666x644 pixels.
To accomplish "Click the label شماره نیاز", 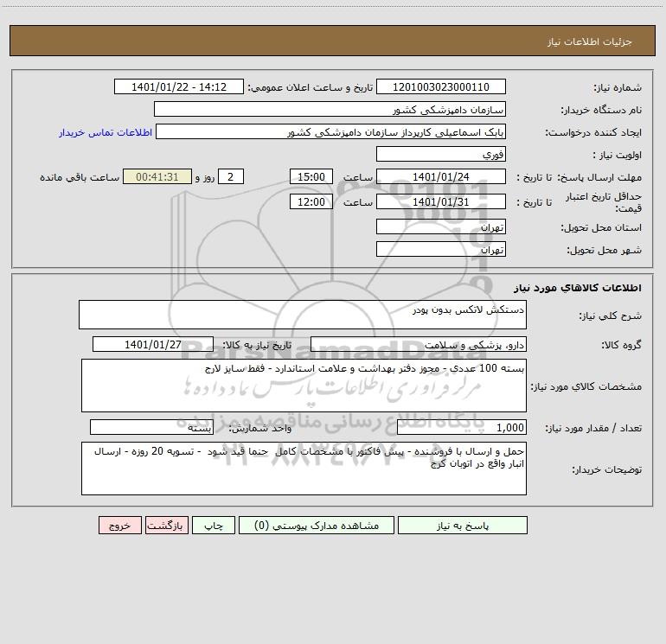I will tap(618, 88).
